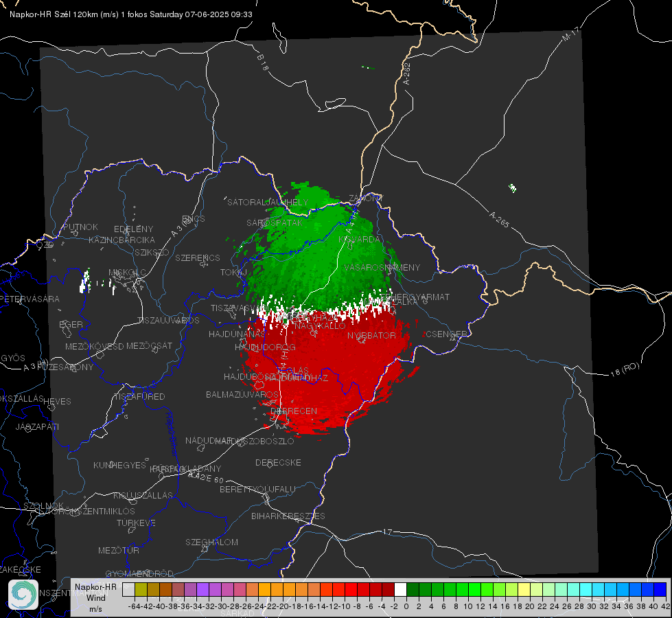672x618 pixels.
Task: Click the HAJDÚNÁNÁS label
Action: 237,334
